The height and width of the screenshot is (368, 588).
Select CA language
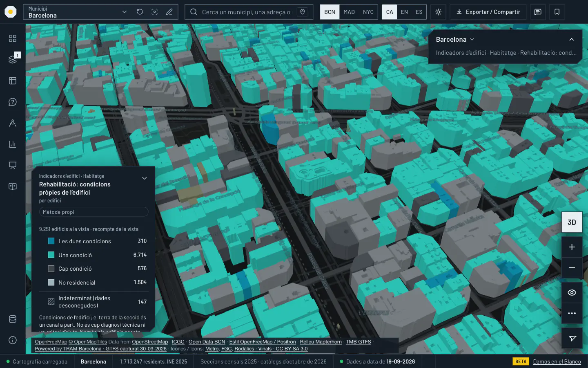coord(390,12)
